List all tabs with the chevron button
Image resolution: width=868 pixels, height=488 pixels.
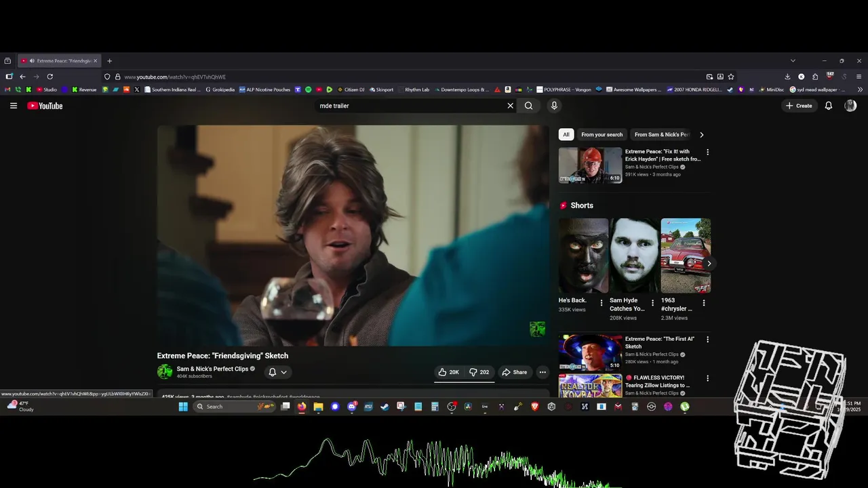(x=793, y=61)
